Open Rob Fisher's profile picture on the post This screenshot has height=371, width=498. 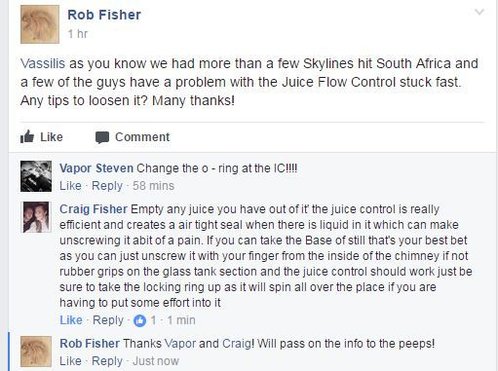click(x=40, y=24)
